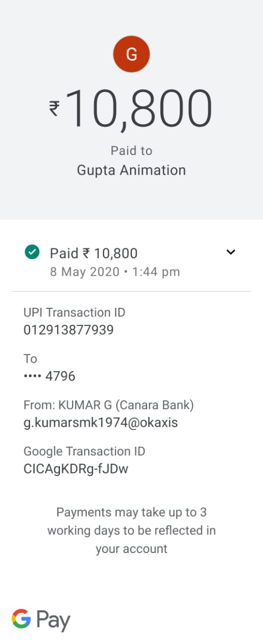The width and height of the screenshot is (263, 644).
Task: Click the Paid ₹ 10,800 status row
Action: (131, 262)
